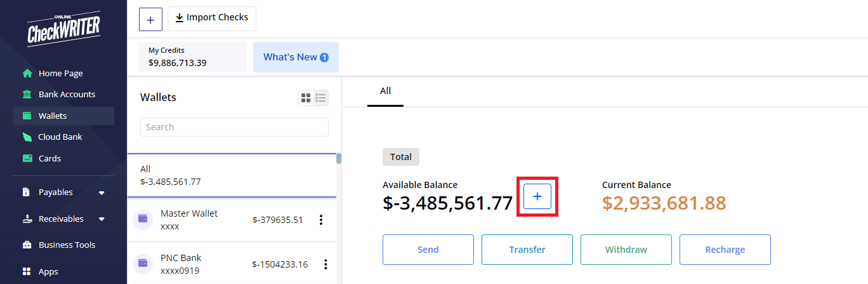This screenshot has width=868, height=284.
Task: Switch wallets to grid view
Action: [306, 98]
